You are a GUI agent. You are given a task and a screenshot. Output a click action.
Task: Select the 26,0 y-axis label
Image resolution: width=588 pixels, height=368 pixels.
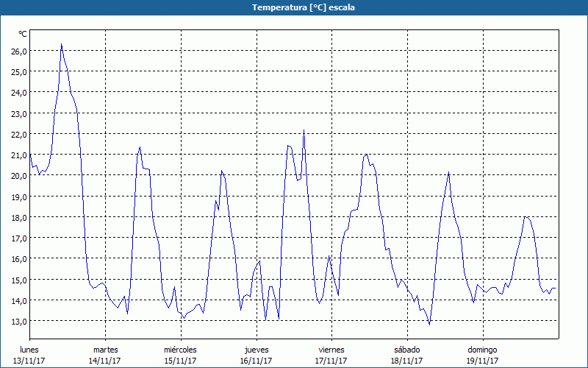[x=19, y=51]
